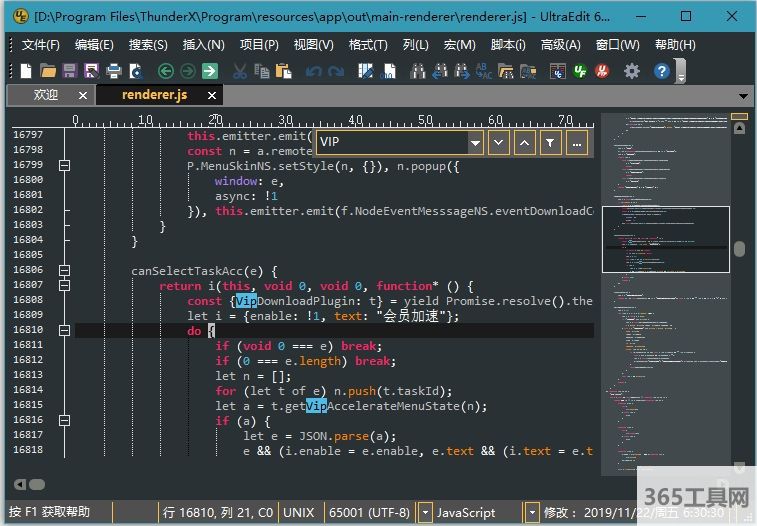
Task: Click the Cut scissors icon
Action: (x=239, y=71)
